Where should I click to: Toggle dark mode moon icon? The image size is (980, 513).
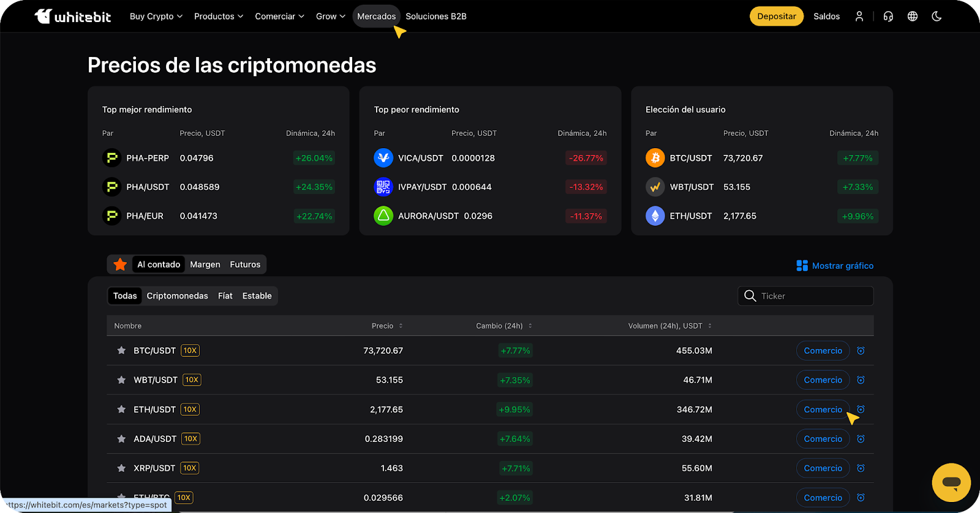click(x=937, y=17)
